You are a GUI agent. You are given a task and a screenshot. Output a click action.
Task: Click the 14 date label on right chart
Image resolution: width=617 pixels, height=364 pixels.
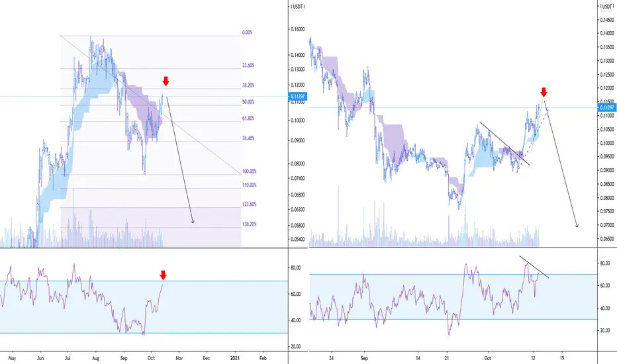(x=418, y=358)
